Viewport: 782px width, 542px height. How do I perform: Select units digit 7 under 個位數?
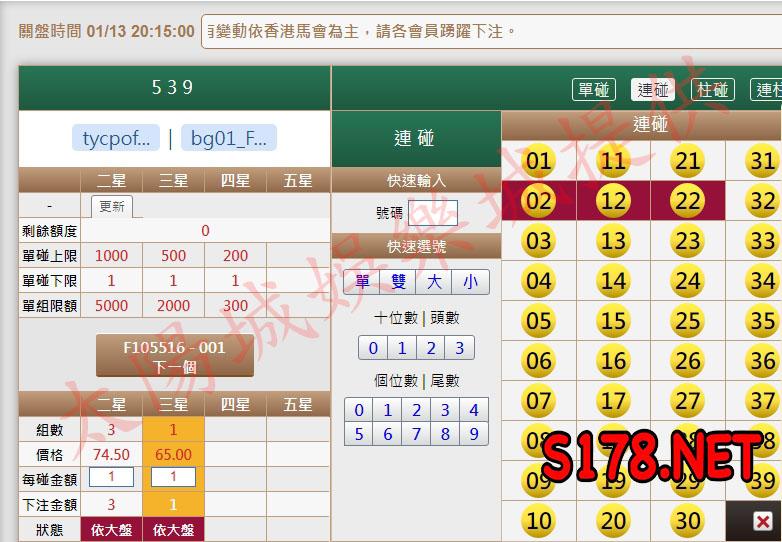coord(416,433)
